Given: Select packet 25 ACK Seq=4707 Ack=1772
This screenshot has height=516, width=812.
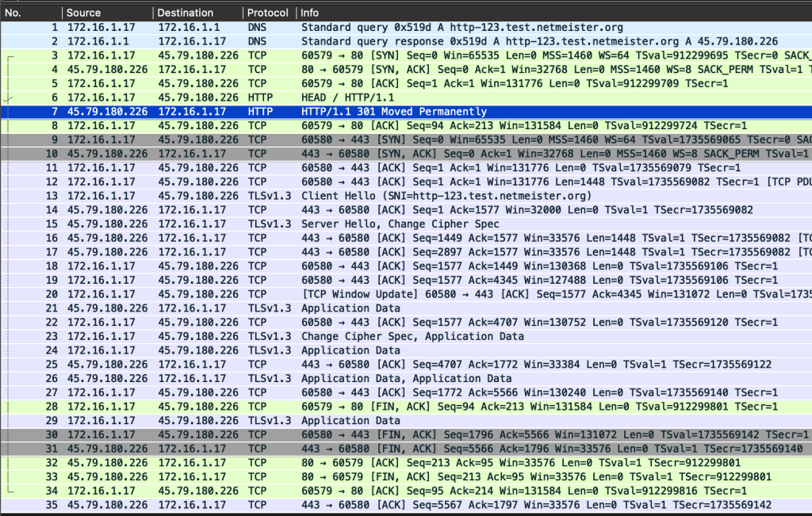Looking at the screenshot, I should [x=406, y=365].
